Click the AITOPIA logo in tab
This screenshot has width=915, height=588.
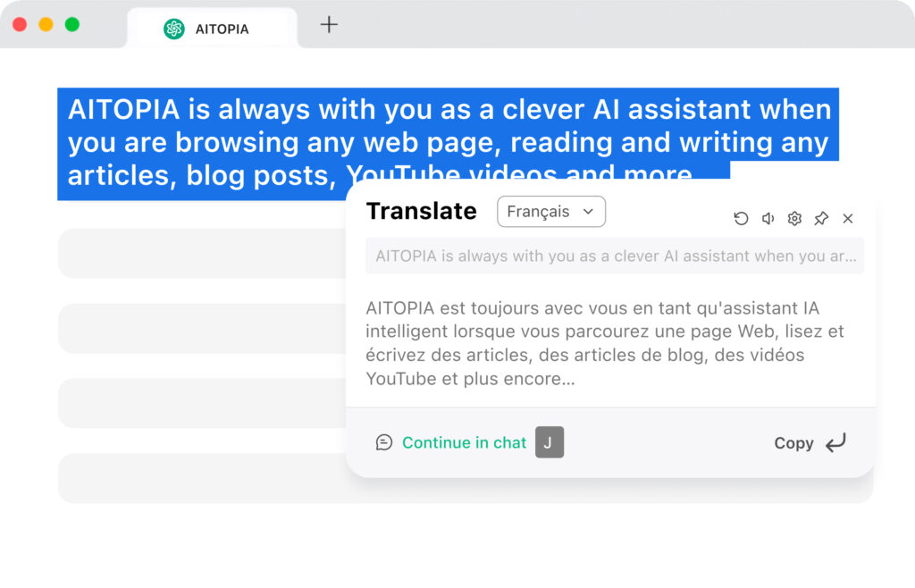coord(174,29)
